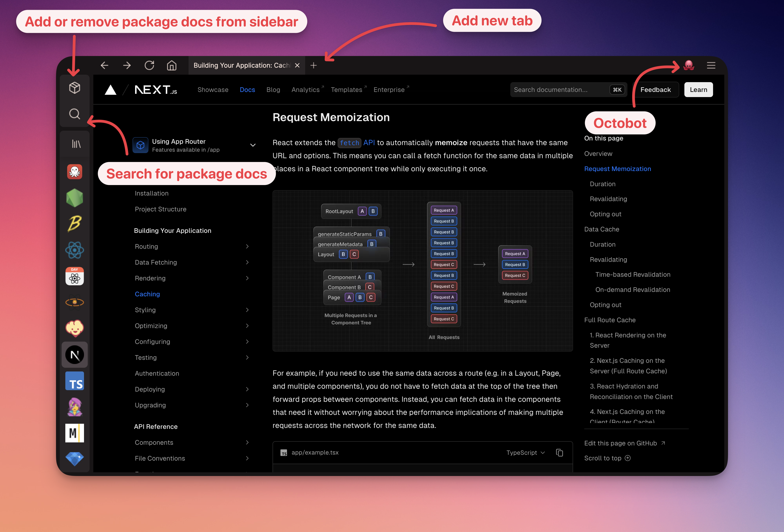This screenshot has height=532, width=784.
Task: Open the Node.js package docs
Action: (75, 198)
